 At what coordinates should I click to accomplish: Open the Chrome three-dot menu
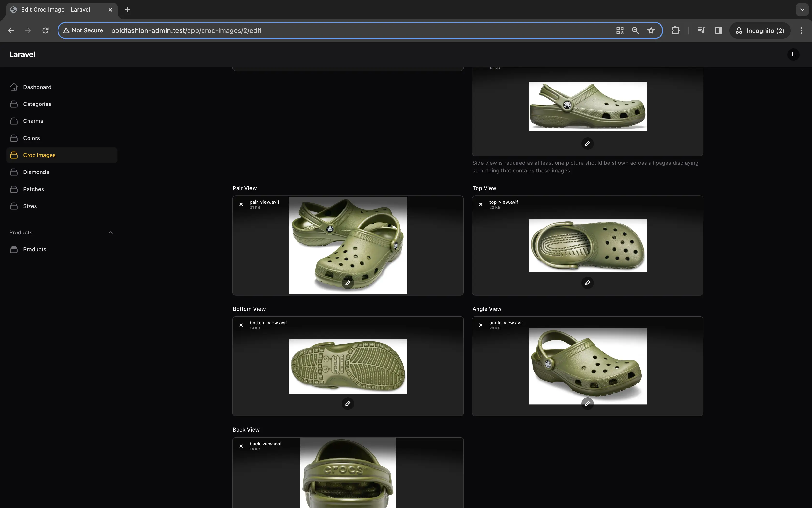801,30
